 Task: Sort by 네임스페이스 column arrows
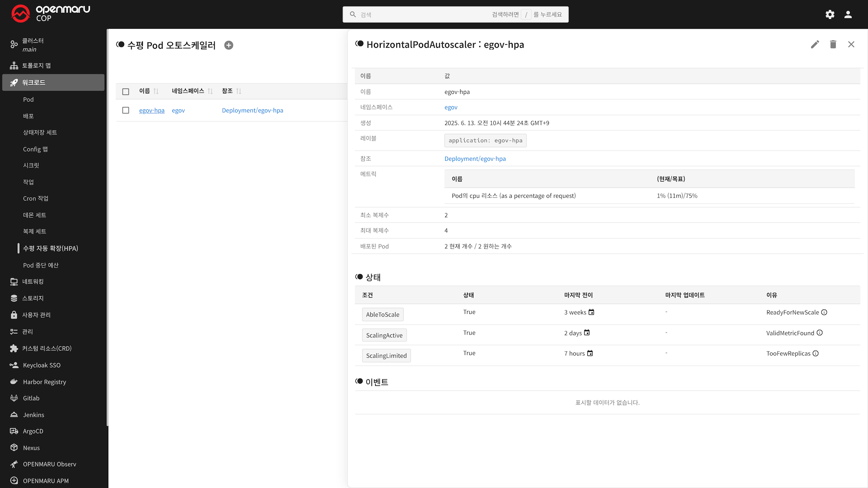pyautogui.click(x=210, y=91)
